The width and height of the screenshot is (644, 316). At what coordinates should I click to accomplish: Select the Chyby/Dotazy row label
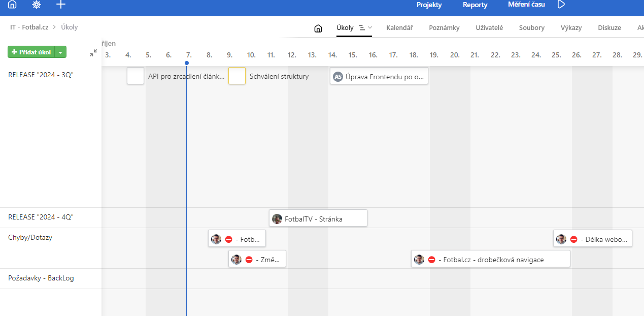(30, 237)
